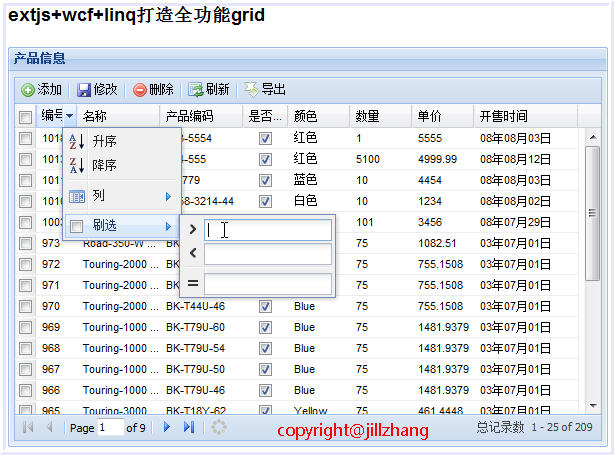Select the row checkbox for ID 970

25,306
